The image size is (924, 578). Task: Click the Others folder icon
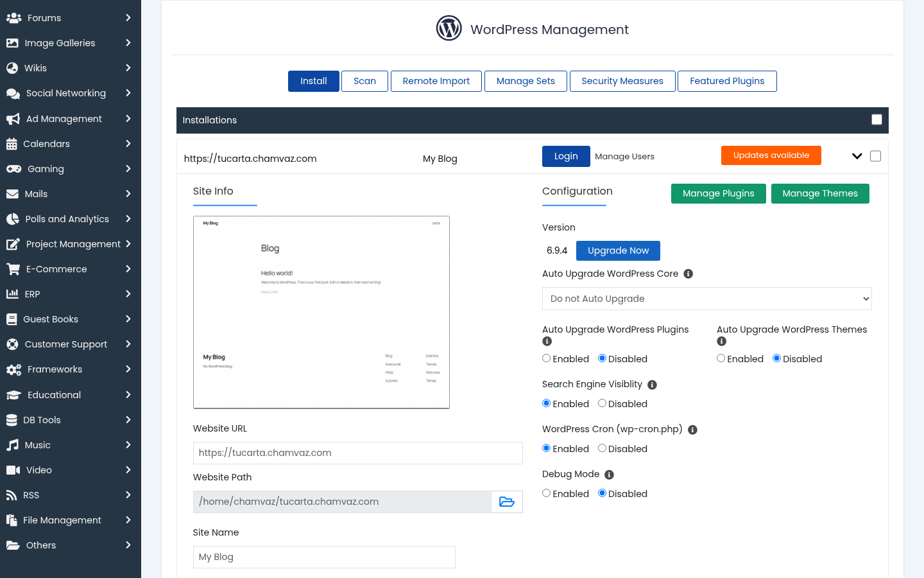[13, 545]
